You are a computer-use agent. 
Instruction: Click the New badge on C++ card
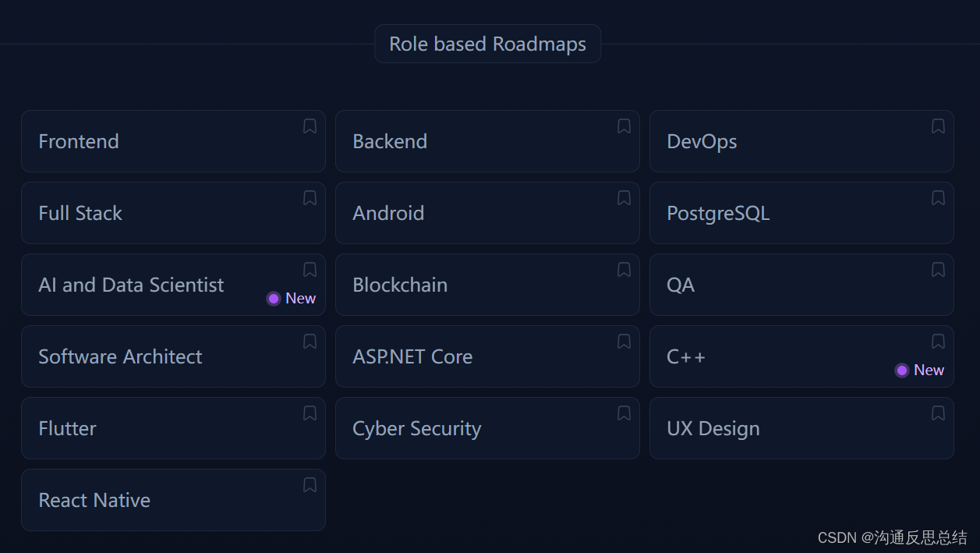[920, 370]
